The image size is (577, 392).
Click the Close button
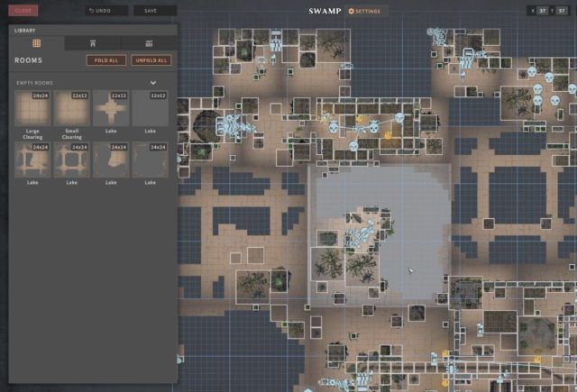(23, 11)
